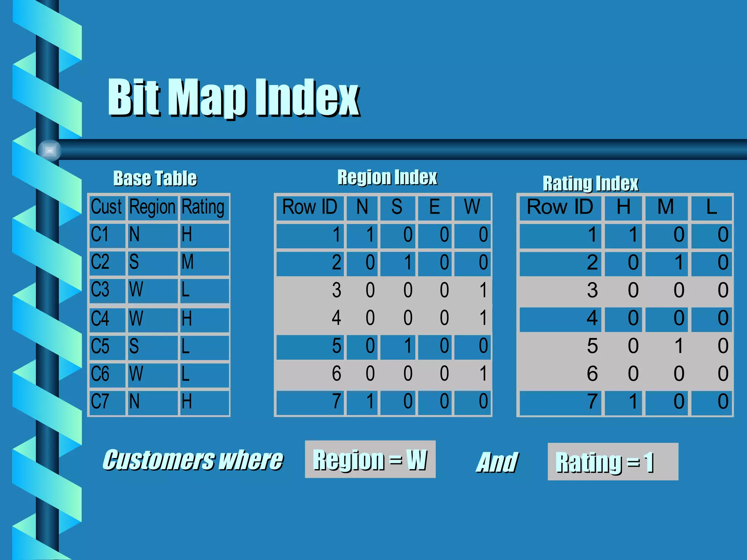Image resolution: width=747 pixels, height=560 pixels.
Task: Select Row ID 4 in Rating Index
Action: pos(560,319)
